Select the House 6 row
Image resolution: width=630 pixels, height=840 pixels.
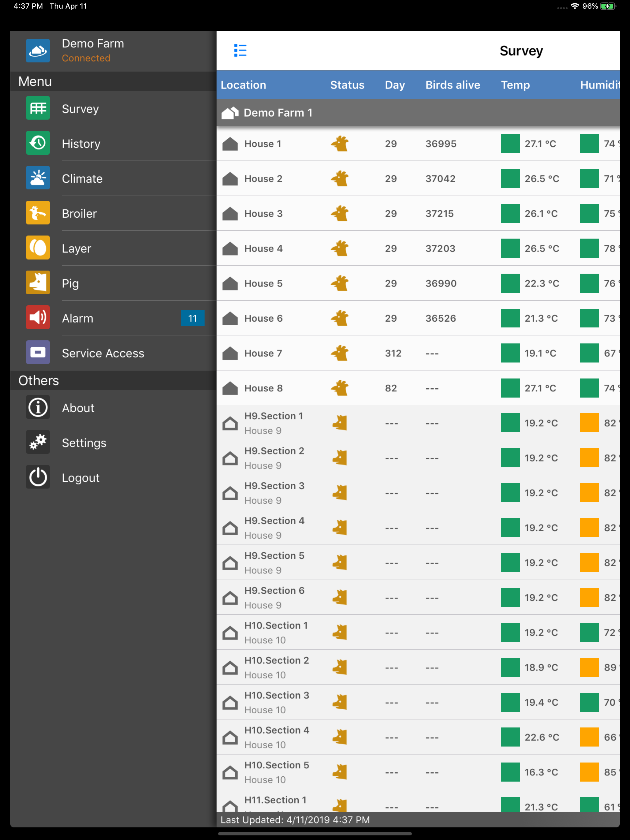pyautogui.click(x=418, y=318)
